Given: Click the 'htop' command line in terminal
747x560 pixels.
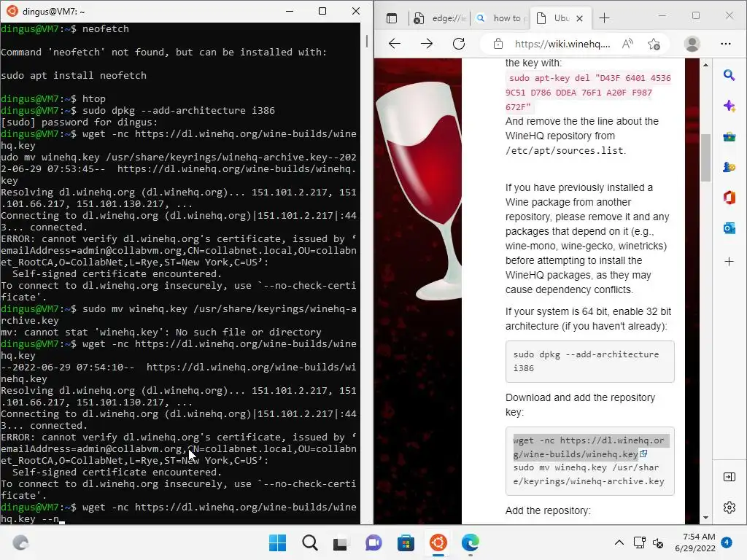Looking at the screenshot, I should pyautogui.click(x=53, y=99).
